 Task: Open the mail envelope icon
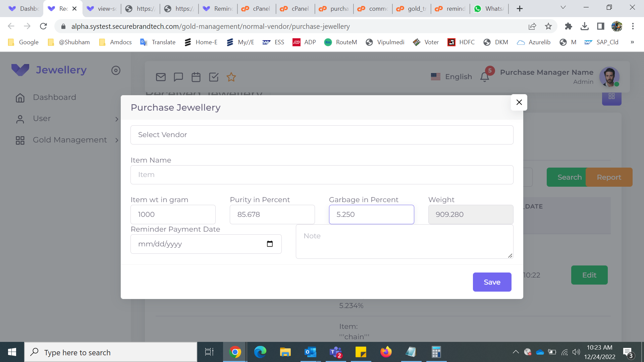point(161,77)
